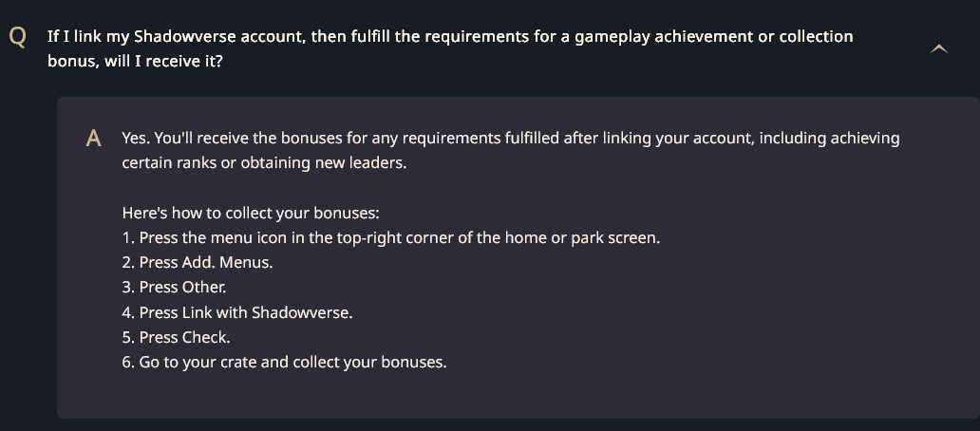Click the line 'certain ranks or obtaining new leaders.'

[264, 163]
